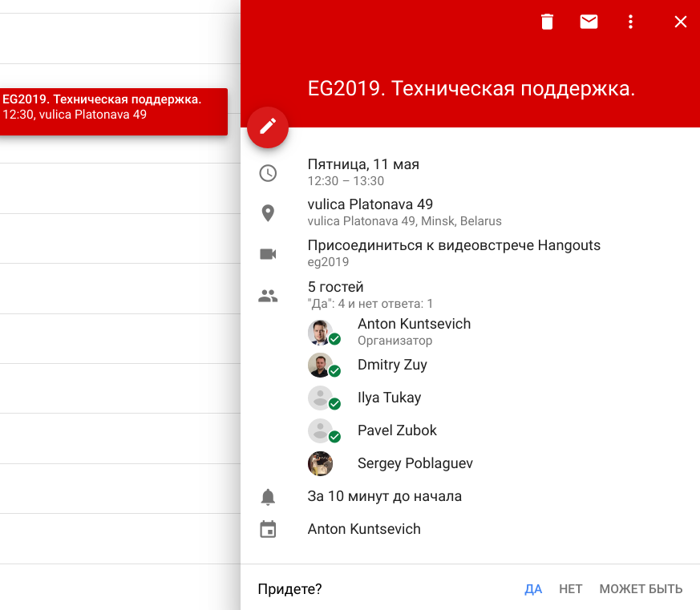Click Dmitry Zuy's avatar photo
The height and width of the screenshot is (610, 700).
tap(320, 365)
